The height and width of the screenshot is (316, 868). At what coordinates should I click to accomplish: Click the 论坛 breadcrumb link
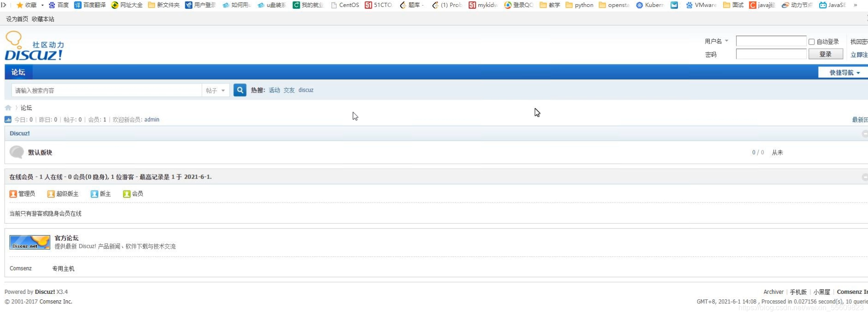click(x=26, y=107)
